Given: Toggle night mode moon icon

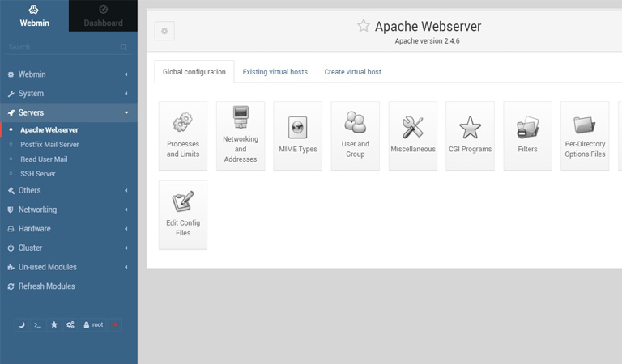Looking at the screenshot, I should click(21, 325).
